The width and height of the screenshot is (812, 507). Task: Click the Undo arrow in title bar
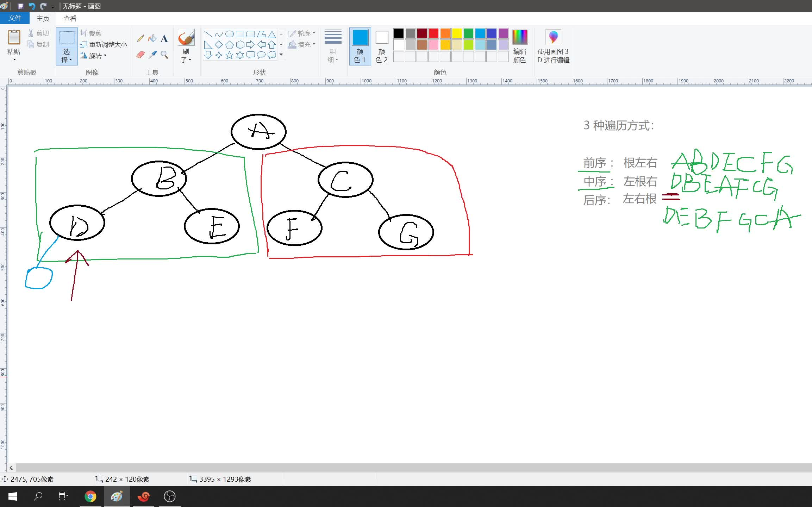click(x=32, y=6)
